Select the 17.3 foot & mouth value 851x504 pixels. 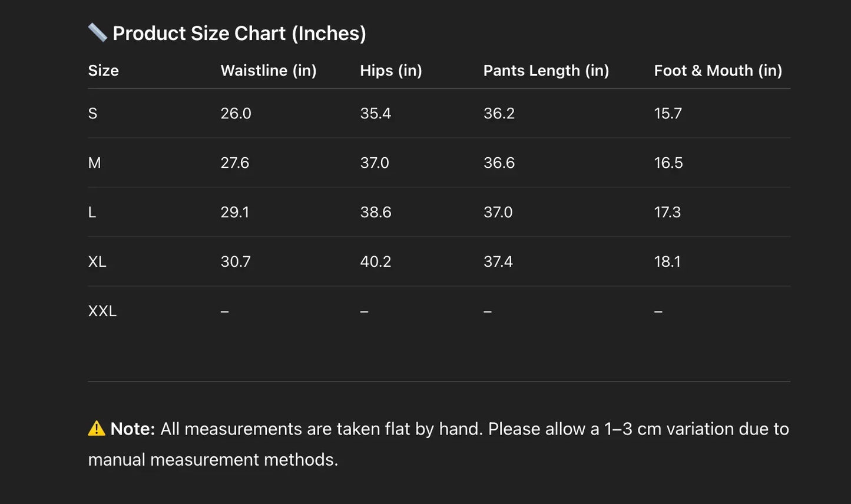click(667, 213)
